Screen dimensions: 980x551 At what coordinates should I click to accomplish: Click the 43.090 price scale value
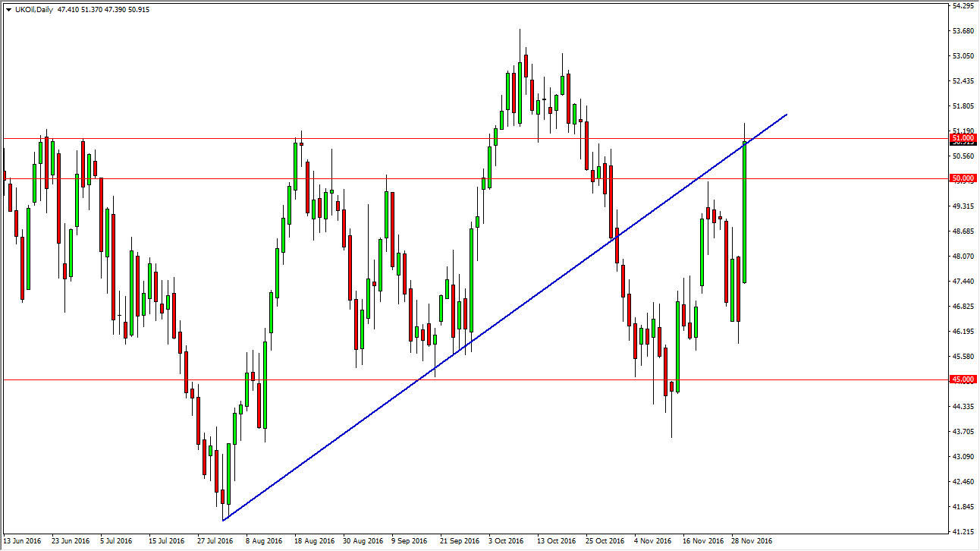pyautogui.click(x=963, y=457)
